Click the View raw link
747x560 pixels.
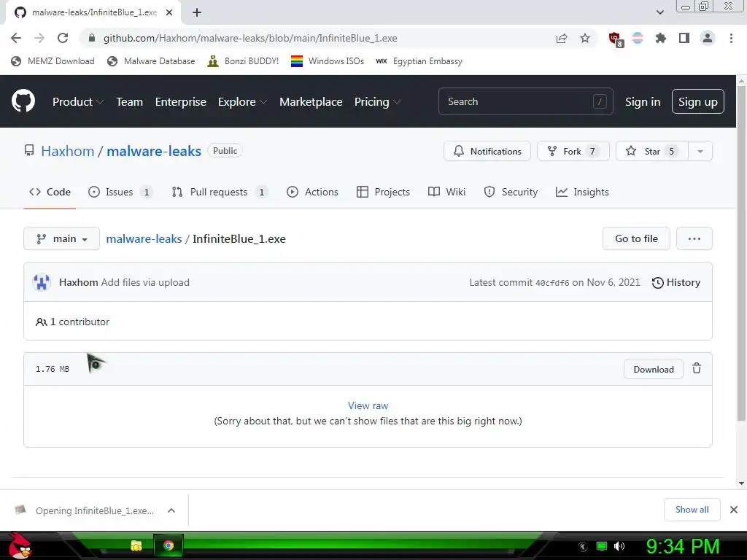pyautogui.click(x=368, y=405)
